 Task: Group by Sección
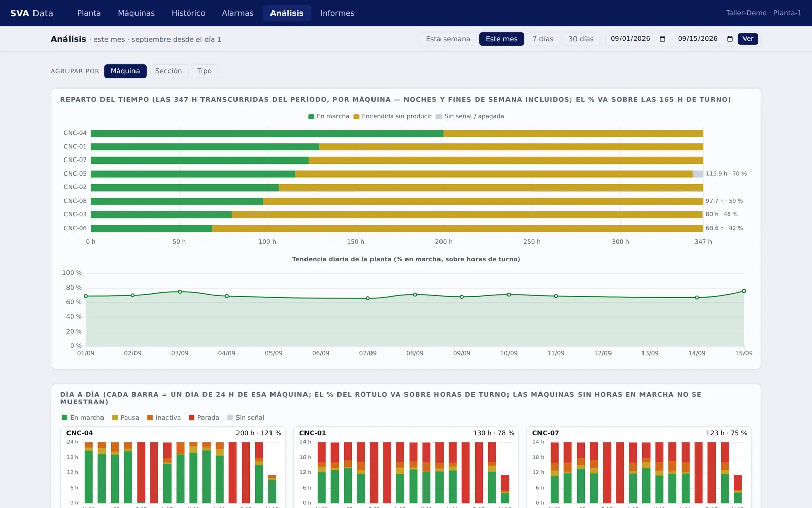coord(168,71)
